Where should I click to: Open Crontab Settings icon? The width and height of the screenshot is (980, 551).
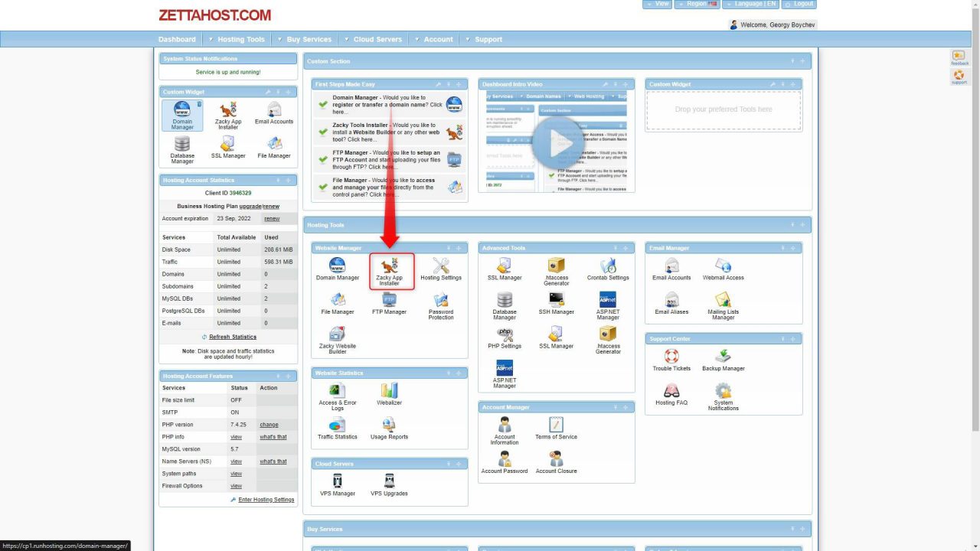tap(608, 269)
